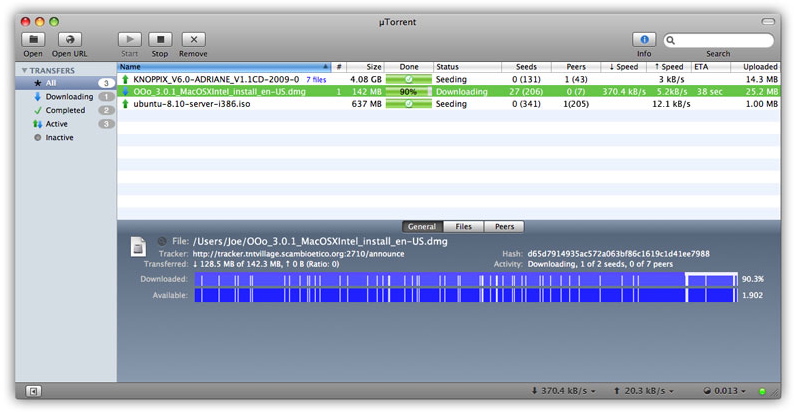Click the Start play icon

pyautogui.click(x=130, y=39)
